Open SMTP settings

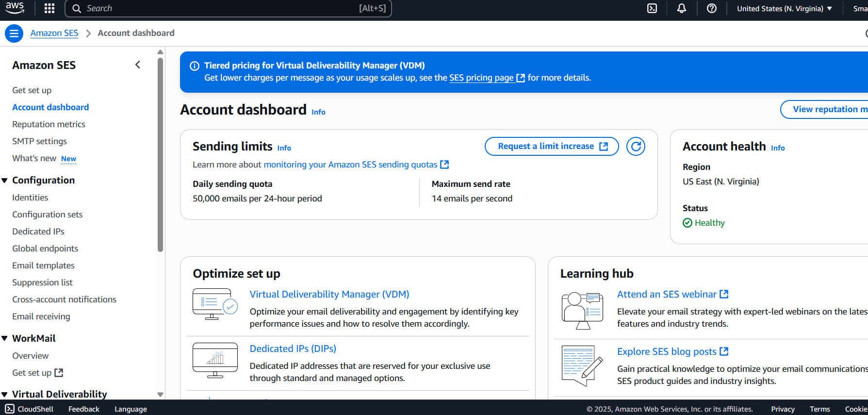pos(39,141)
